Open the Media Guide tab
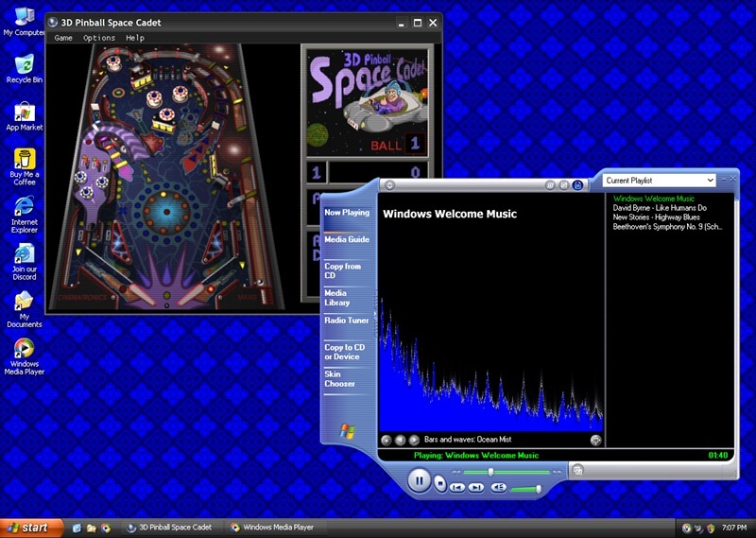Viewport: 756px width, 538px height. pos(347,239)
